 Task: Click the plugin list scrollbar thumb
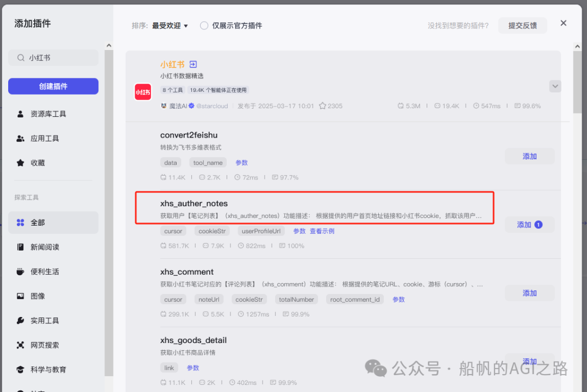point(577,82)
